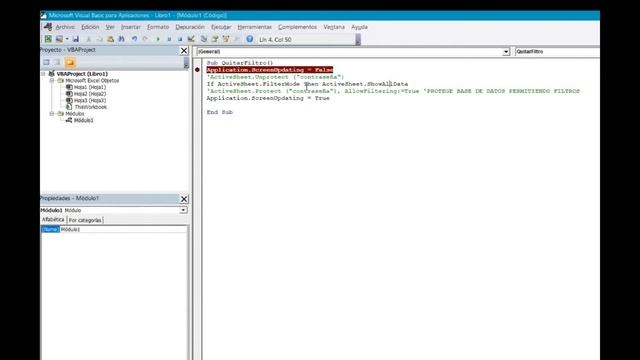Select Hoja3 (Hoja3) in the project tree
The image size is (640, 360).
90,100
